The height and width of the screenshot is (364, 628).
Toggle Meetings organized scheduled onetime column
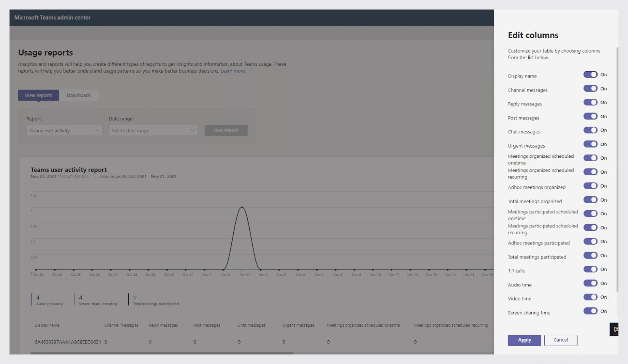pyautogui.click(x=590, y=158)
